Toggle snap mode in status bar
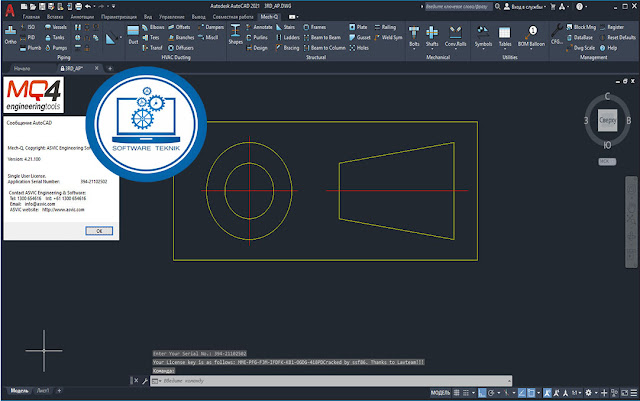The height and width of the screenshot is (401, 640). (466, 393)
